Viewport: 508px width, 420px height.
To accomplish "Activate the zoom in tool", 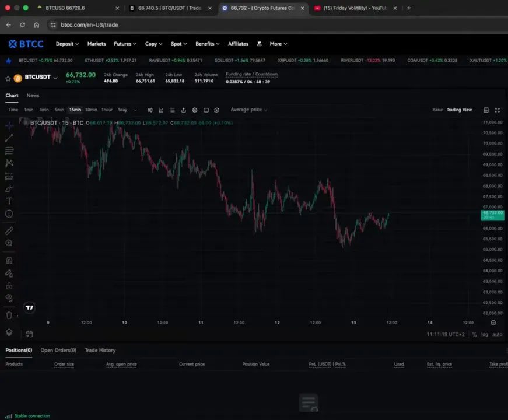I will [x=9, y=243].
